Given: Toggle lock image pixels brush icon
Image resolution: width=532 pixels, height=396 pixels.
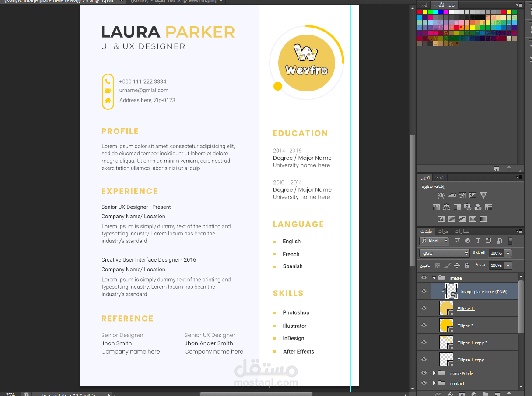Looking at the screenshot, I should tap(447, 266).
